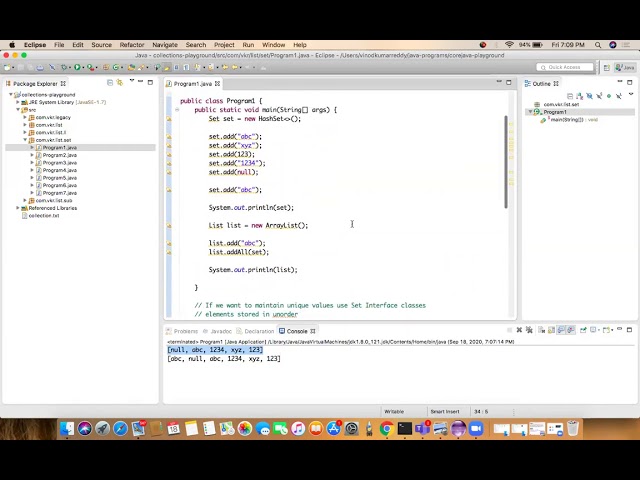Click the New Java Package icon
This screenshot has height=480, width=640.
(106, 67)
